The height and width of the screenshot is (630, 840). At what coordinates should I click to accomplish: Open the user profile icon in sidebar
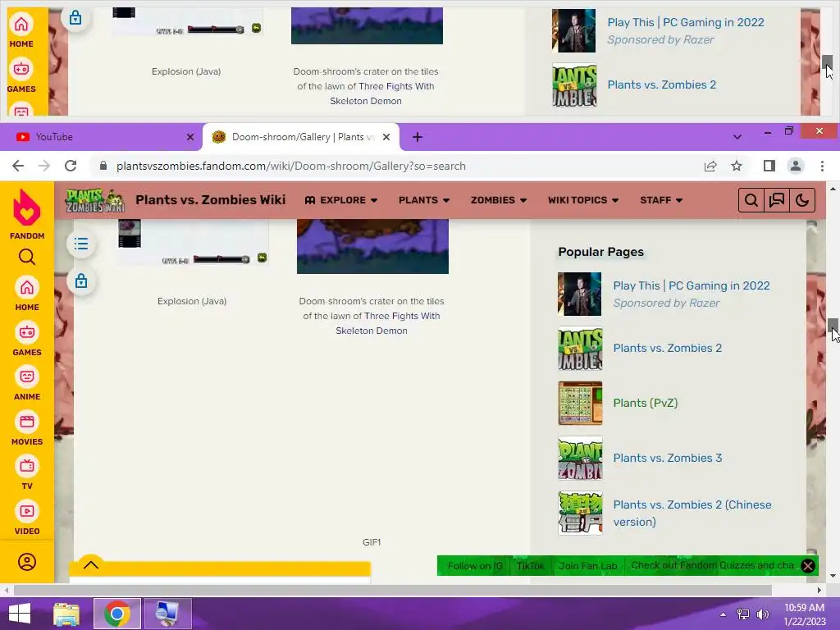coord(27,562)
